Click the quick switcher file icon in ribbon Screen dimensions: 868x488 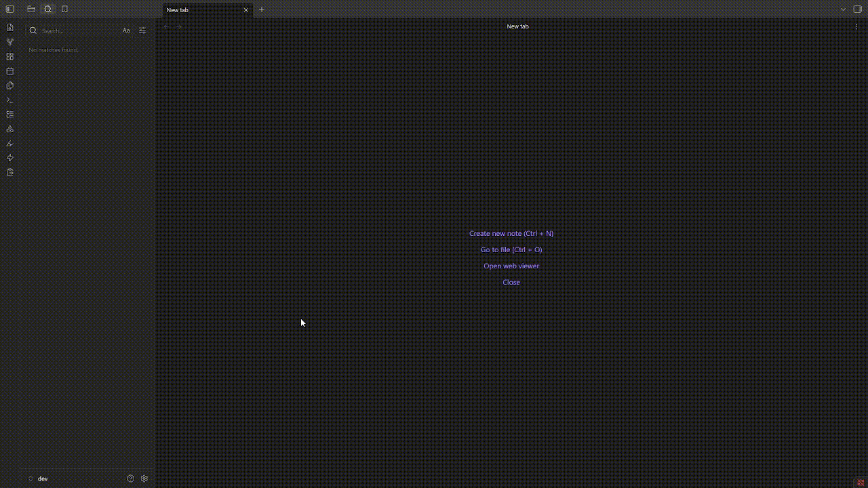click(9, 28)
